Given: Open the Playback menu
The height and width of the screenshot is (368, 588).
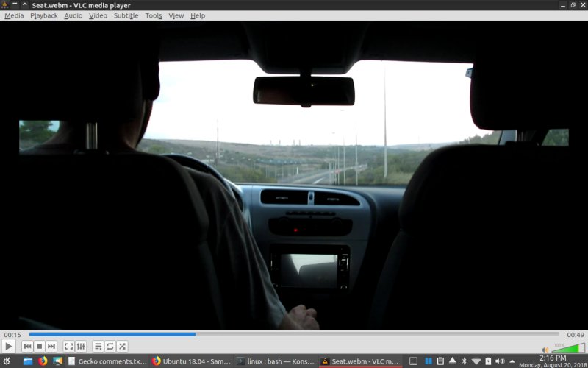Looking at the screenshot, I should pos(44,15).
